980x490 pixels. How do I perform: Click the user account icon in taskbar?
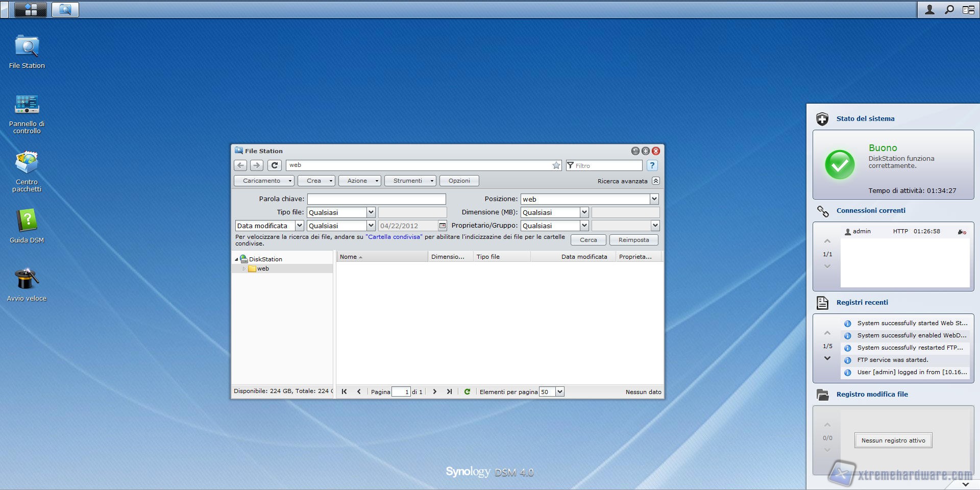click(929, 10)
